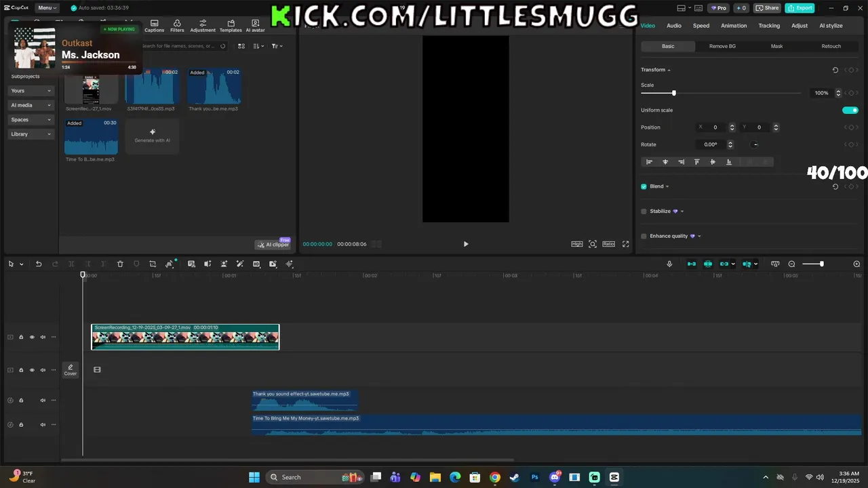The image size is (868, 488).
Task: Open the Menu dropdown in title bar
Action: [x=47, y=8]
